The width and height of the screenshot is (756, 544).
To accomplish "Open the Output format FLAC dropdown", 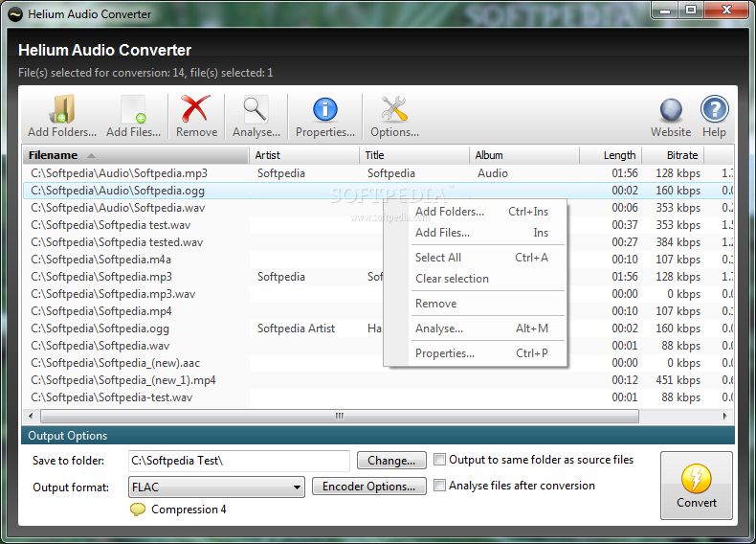I will click(x=216, y=487).
